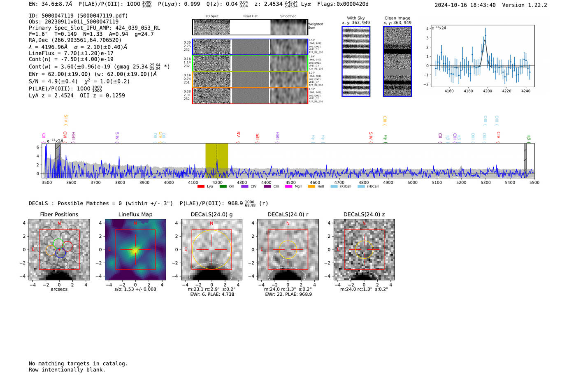576x392 pixels.
Task: Click the 2024-10-16 18:43:40 timestamp
Action: tap(465, 5)
